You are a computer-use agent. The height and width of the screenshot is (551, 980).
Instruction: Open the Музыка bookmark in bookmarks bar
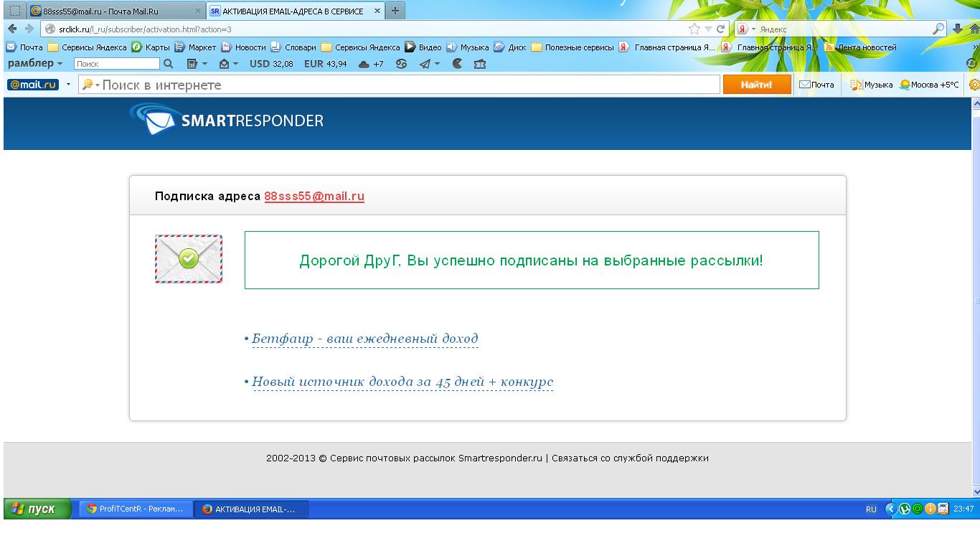[x=468, y=47]
